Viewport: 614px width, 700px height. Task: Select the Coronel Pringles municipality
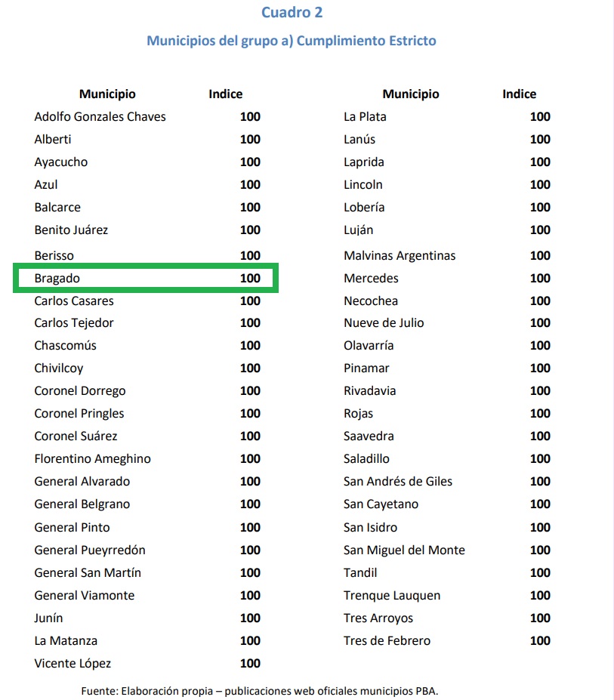[x=79, y=413]
